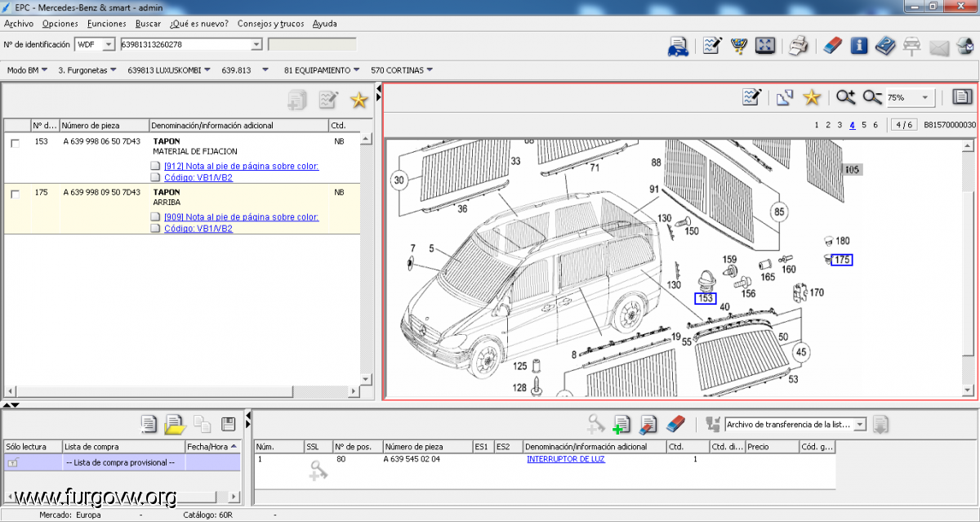Open the Funciones menu
The height and width of the screenshot is (522, 980).
coord(106,24)
